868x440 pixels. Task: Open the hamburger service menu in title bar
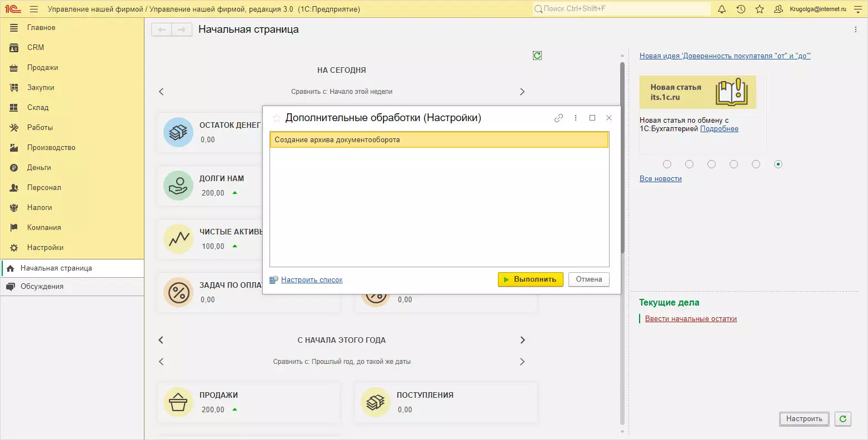34,9
